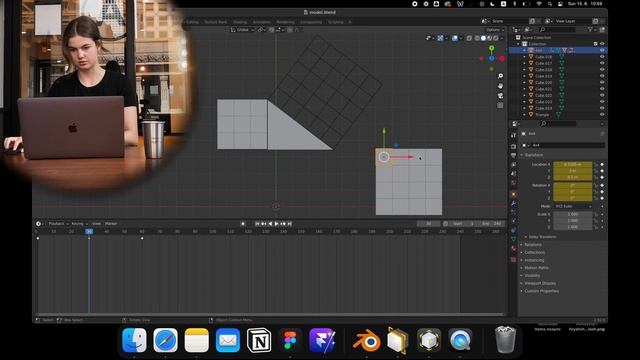This screenshot has width=640, height=360.
Task: Select material preview viewport shading
Action: pos(490,38)
